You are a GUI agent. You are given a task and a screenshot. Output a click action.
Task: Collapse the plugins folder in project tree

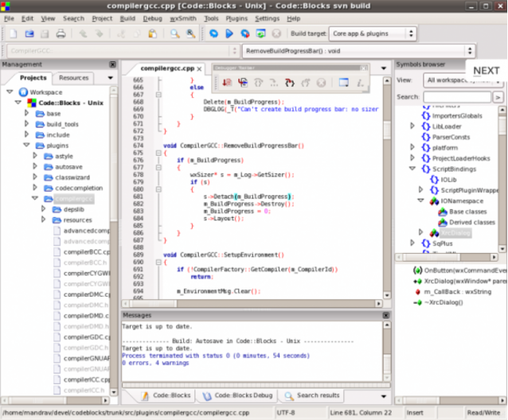click(25, 146)
